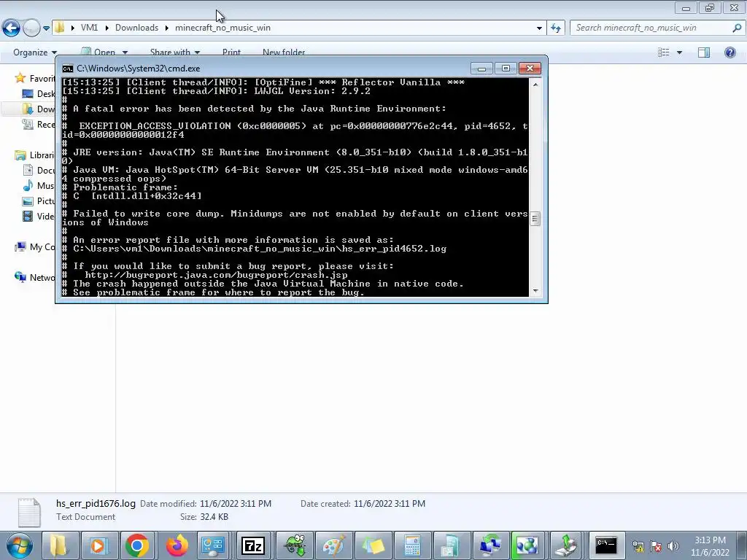This screenshot has height=560, width=747.
Task: Toggle the preview pane button
Action: (704, 52)
